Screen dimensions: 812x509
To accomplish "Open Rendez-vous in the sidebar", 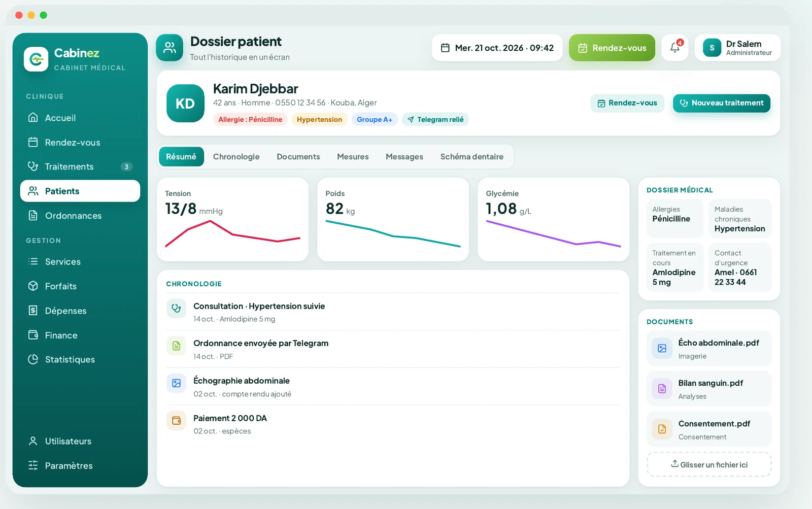I will click(80, 142).
